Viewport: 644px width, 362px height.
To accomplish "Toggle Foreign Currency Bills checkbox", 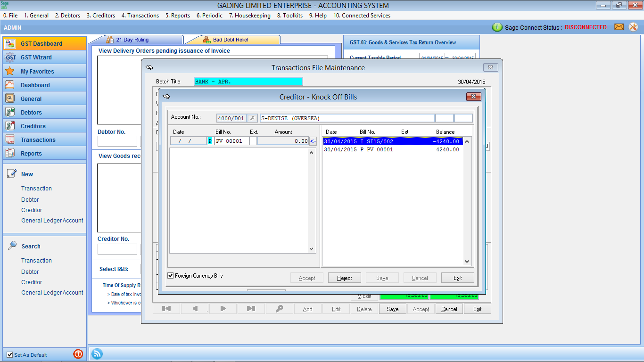I will point(171,276).
